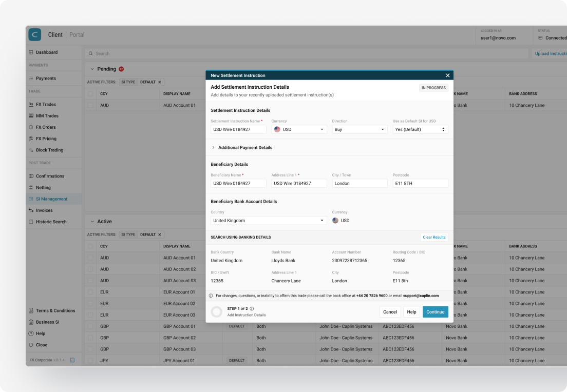
Task: Open the Country United Kingdom dropdown
Action: click(x=269, y=221)
